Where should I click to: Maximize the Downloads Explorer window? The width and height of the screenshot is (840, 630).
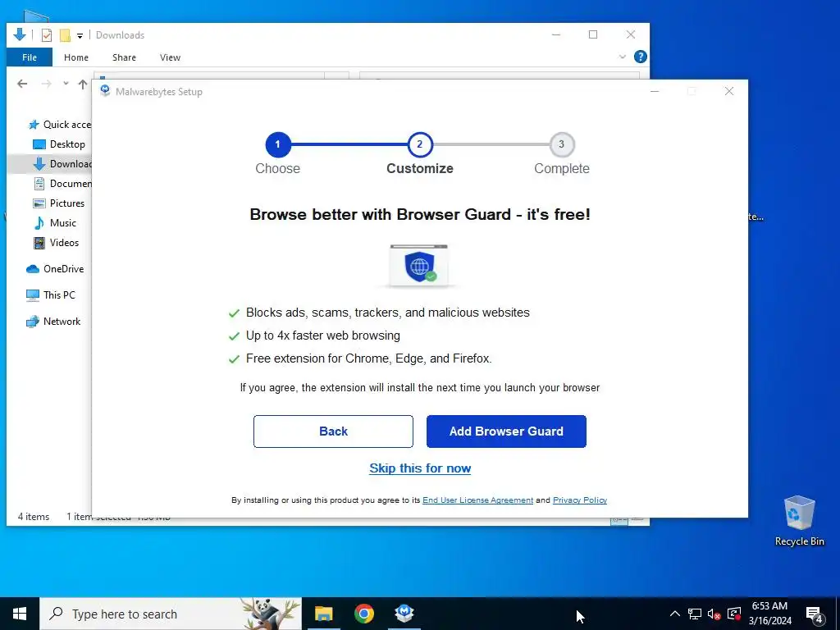coord(593,34)
